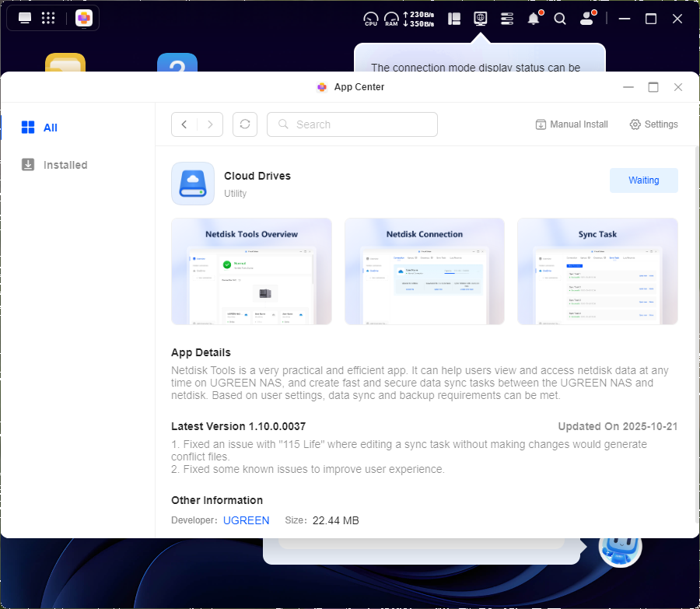
Task: Click the show desktop icon in top bar
Action: pos(25,18)
